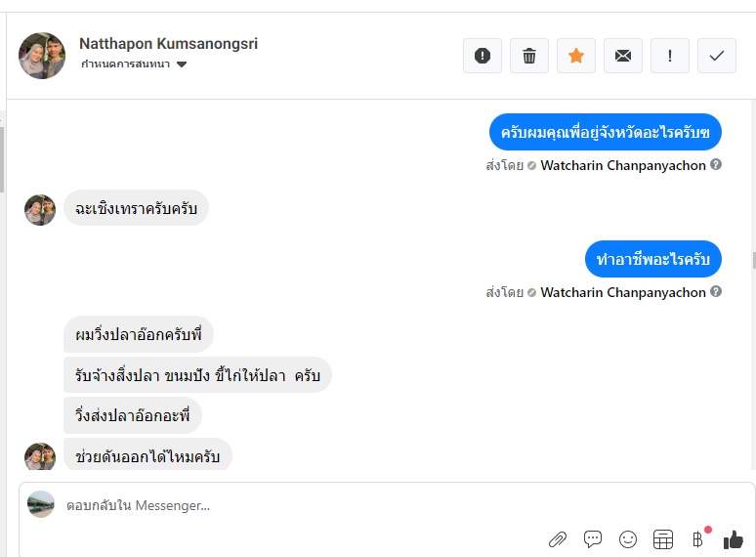Screen dimensions: 756x557
Task: Mark conversation unread with envelope icon
Action: tap(623, 56)
